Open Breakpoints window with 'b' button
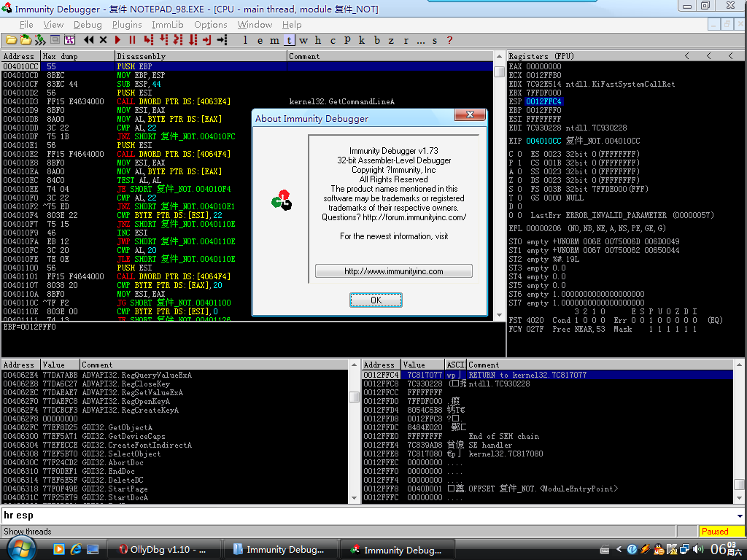 (377, 41)
